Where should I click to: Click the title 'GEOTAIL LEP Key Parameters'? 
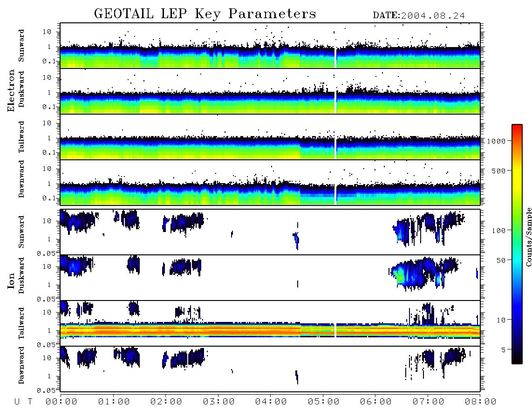tap(205, 14)
